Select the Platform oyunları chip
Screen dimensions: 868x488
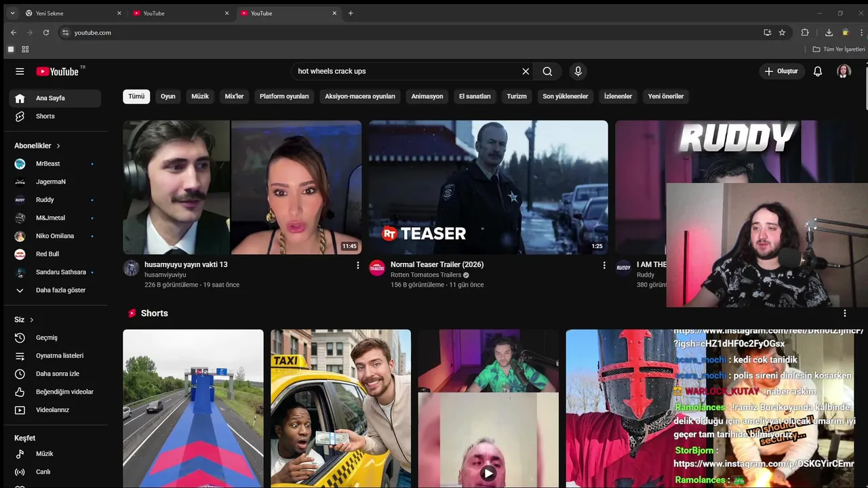(284, 96)
